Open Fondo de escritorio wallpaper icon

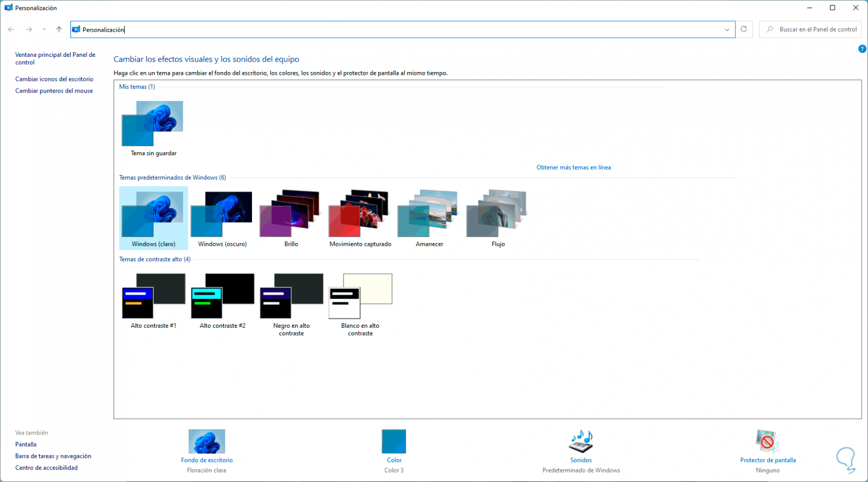(207, 441)
